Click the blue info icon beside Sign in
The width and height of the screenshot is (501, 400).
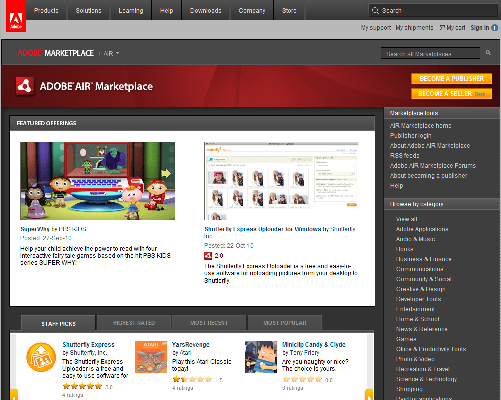495,28
